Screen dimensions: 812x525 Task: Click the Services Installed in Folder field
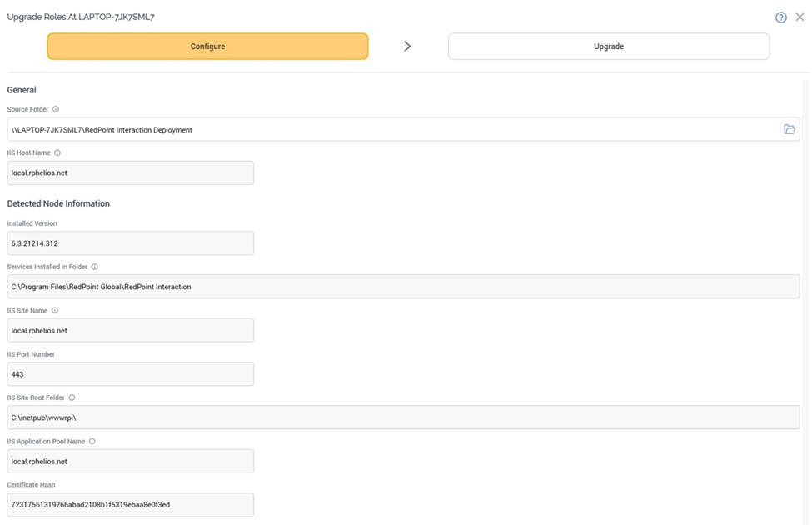[x=403, y=287]
